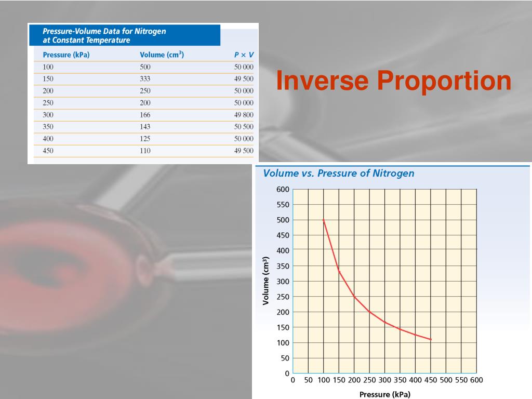Click the red curve start point at 100 kPa
The image size is (532, 399).
click(x=323, y=220)
